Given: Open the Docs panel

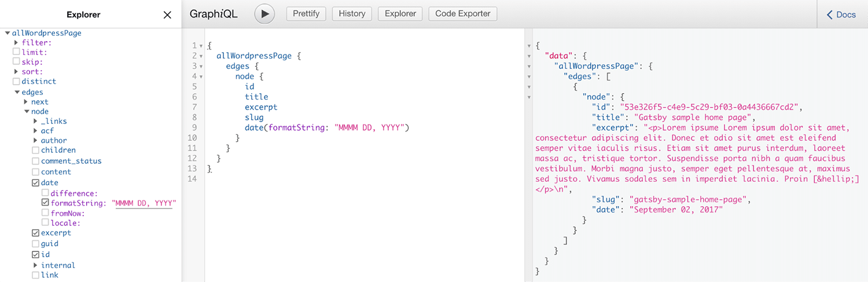Looking at the screenshot, I should [841, 14].
